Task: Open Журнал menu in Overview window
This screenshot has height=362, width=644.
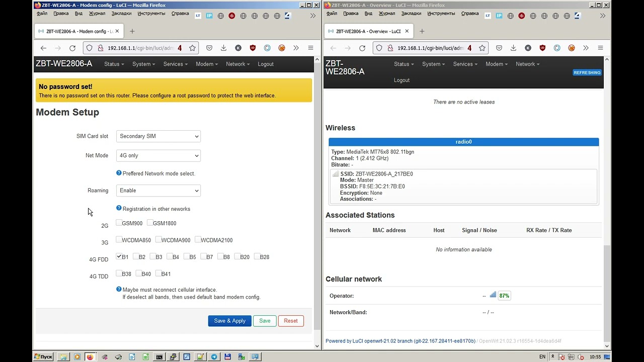Action: 387,14
